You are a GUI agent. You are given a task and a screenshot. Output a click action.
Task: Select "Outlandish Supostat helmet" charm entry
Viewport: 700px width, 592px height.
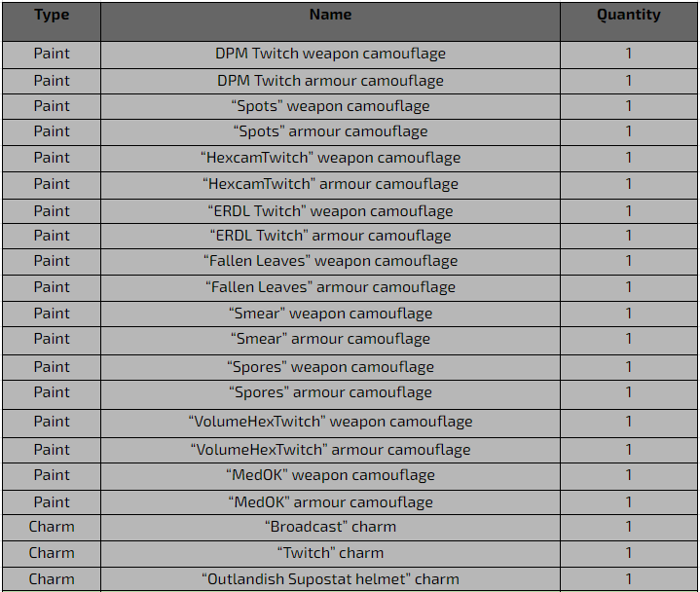click(x=330, y=579)
